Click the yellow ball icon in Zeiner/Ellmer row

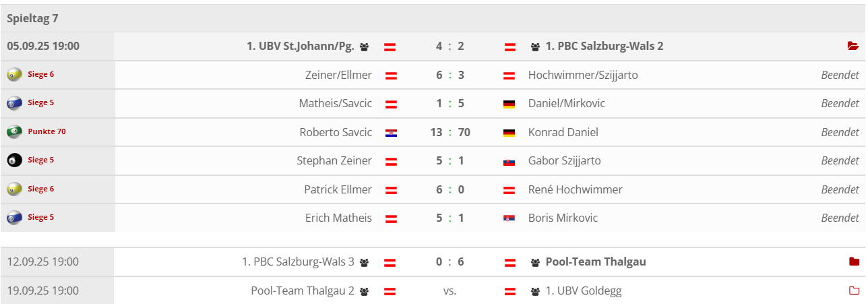click(14, 75)
